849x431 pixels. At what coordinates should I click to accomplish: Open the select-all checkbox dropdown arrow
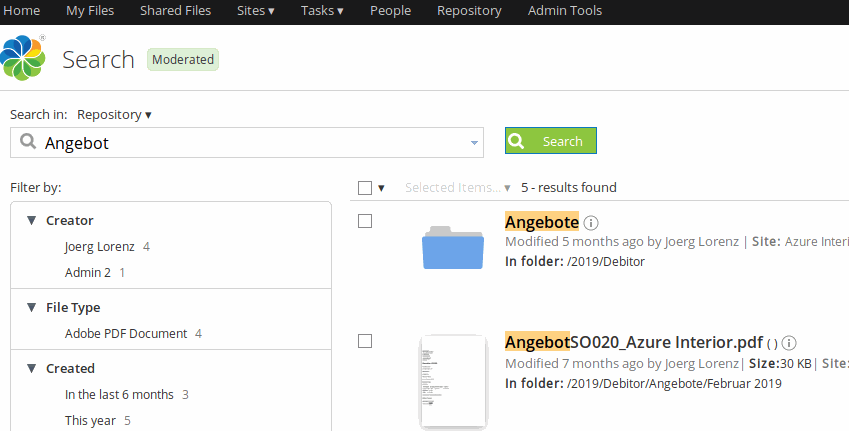[381, 188]
